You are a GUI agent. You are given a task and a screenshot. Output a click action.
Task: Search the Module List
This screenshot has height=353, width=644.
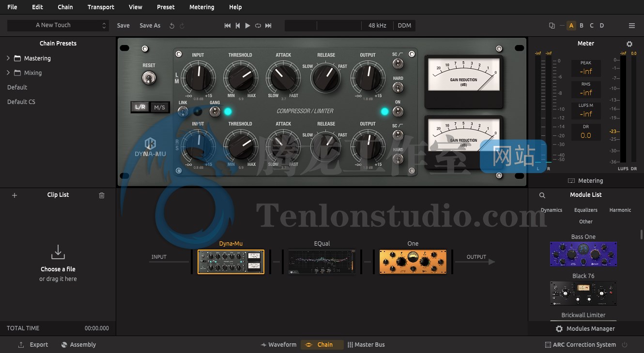pos(542,195)
